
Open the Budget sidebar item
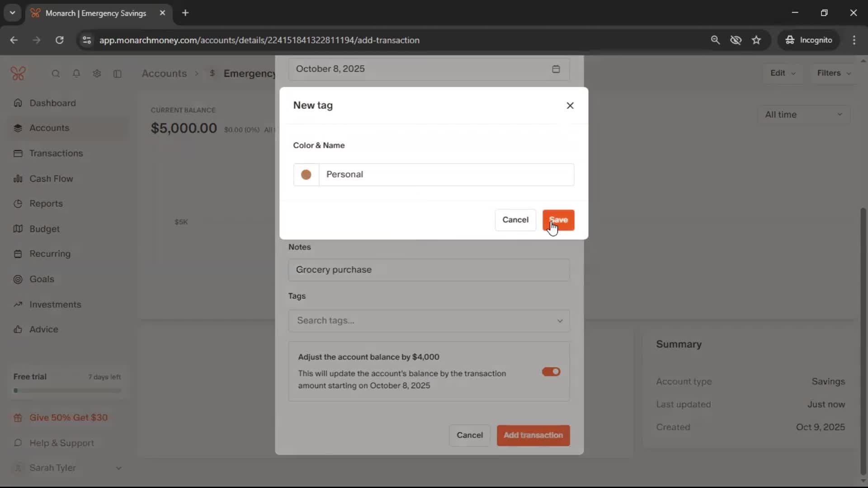pos(44,229)
